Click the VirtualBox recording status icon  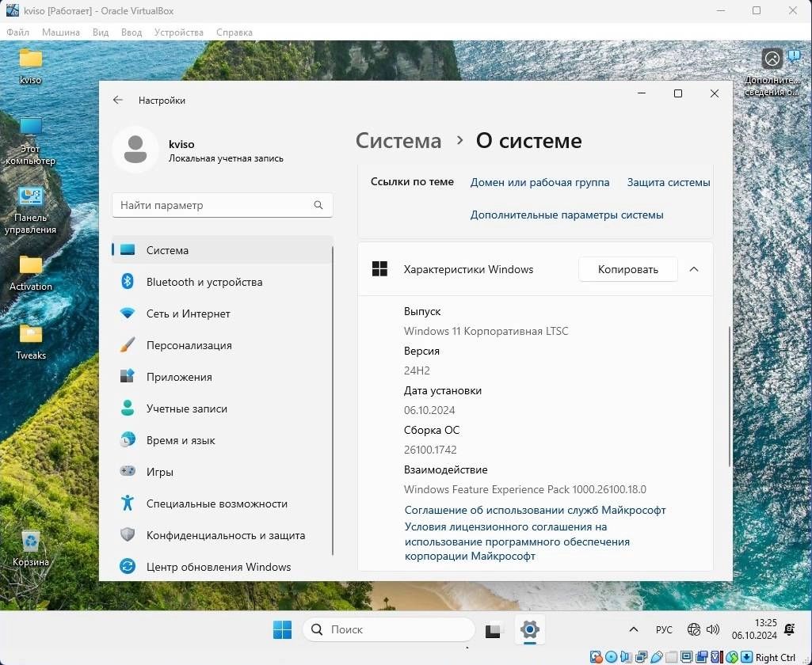click(702, 657)
